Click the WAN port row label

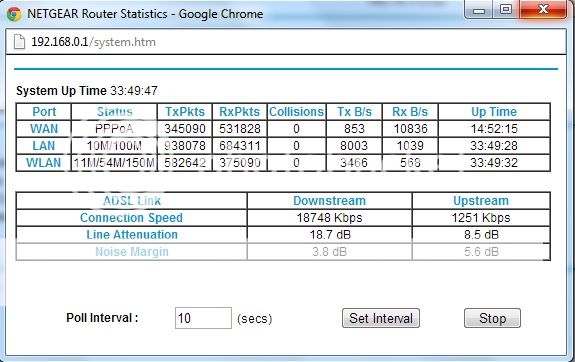[44, 129]
